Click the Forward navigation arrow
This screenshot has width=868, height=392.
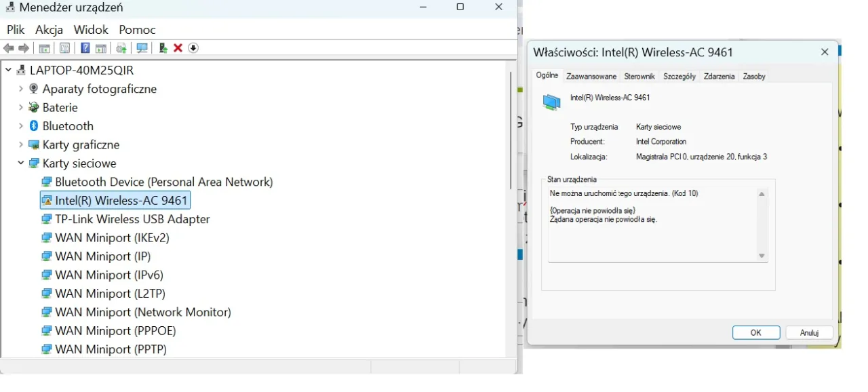[24, 47]
